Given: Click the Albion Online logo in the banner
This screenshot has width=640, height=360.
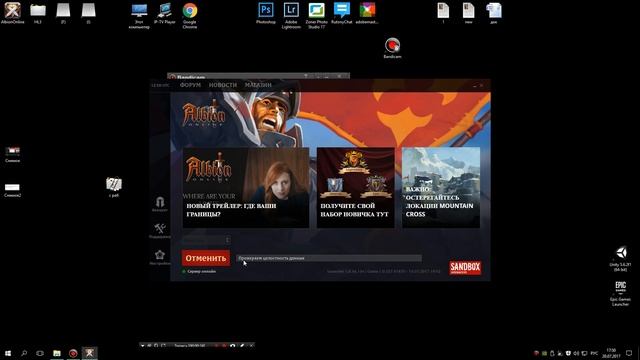Looking at the screenshot, I should (203, 113).
